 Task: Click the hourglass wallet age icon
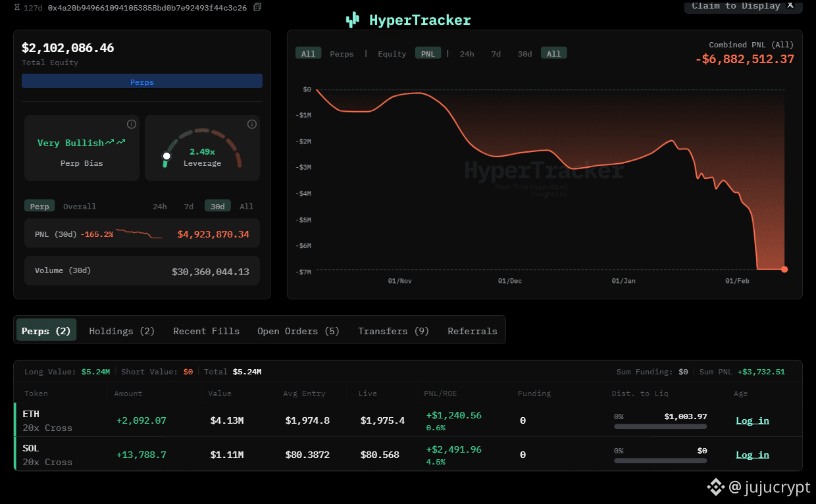pyautogui.click(x=16, y=7)
